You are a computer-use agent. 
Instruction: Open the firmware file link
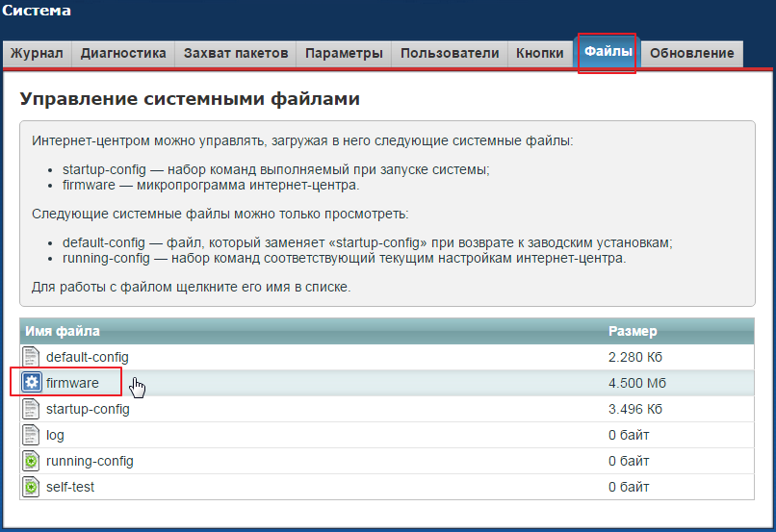point(72,383)
